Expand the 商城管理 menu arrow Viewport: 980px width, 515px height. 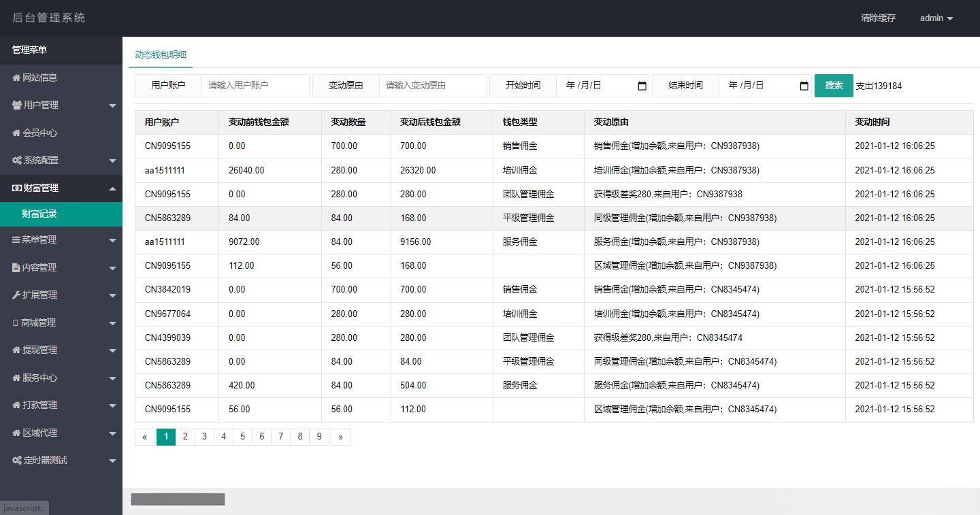[x=112, y=323]
